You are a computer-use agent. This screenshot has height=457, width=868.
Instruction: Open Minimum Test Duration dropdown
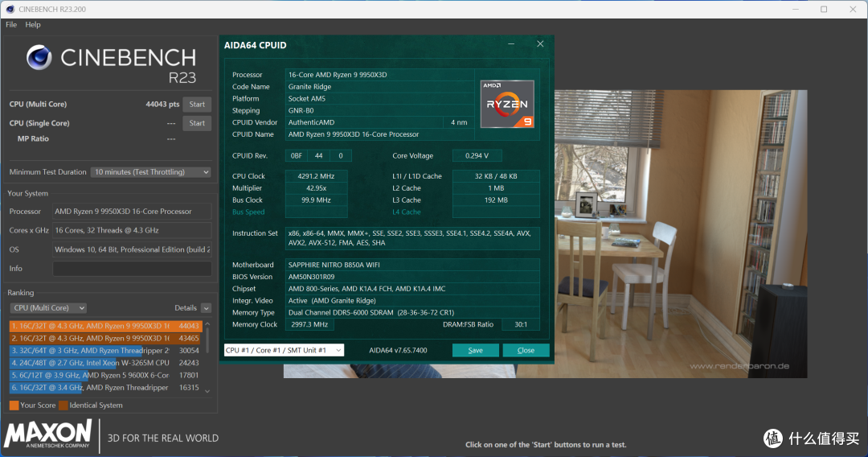coord(150,172)
